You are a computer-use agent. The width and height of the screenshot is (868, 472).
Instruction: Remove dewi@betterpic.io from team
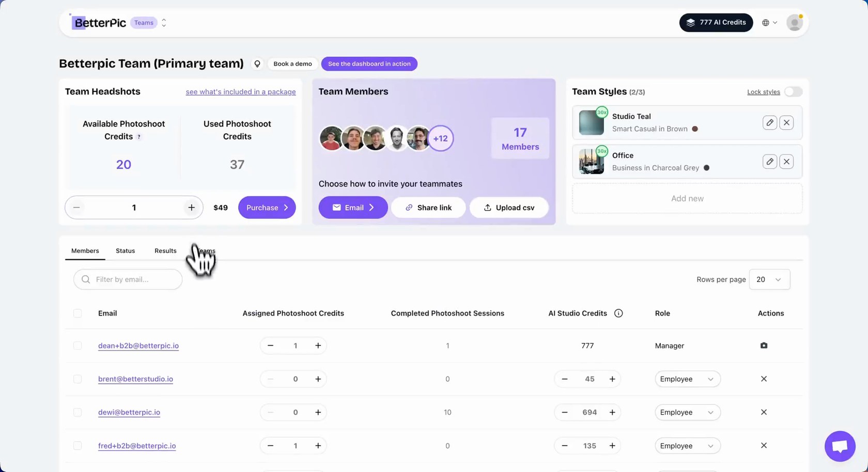(764, 412)
